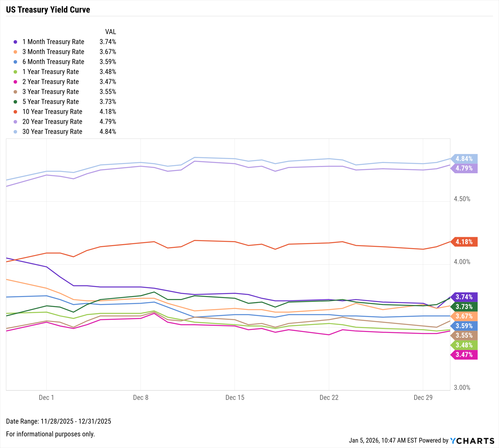Screen dimensions: 499x448
Task: Click the Dec 1 date axis label
Action: click(x=46, y=398)
